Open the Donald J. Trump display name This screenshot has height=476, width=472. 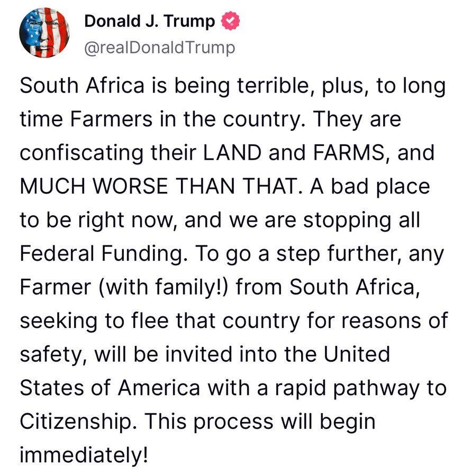[x=149, y=21]
